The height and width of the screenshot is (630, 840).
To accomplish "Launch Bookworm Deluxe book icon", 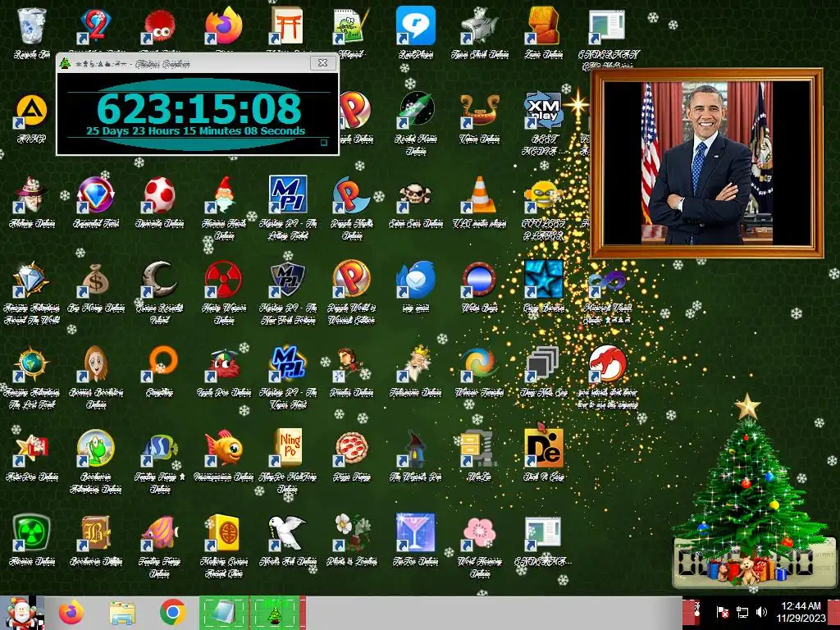I will [95, 533].
